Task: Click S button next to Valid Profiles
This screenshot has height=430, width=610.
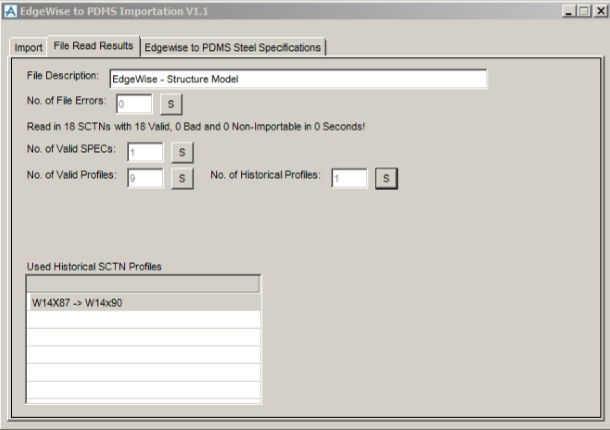Action: (182, 179)
